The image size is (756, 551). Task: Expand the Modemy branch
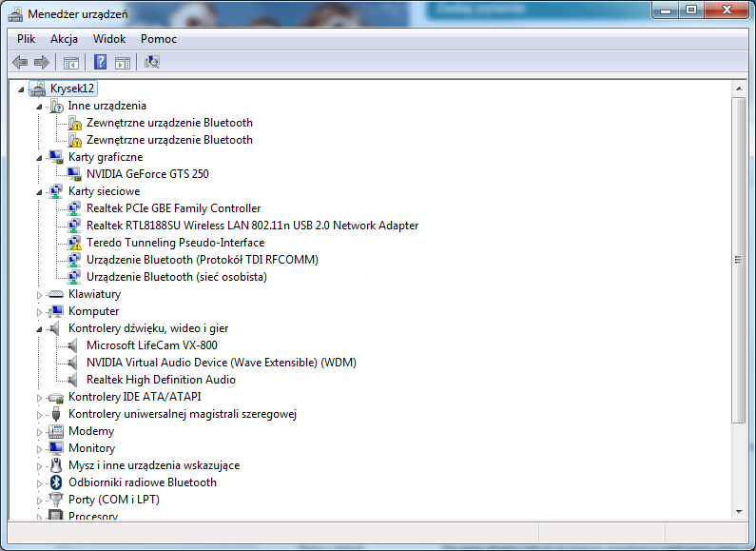click(x=39, y=432)
